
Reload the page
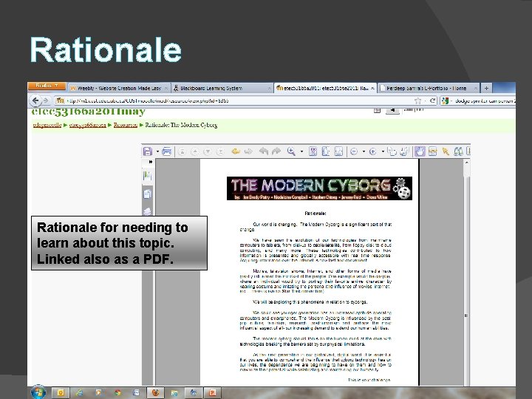click(432, 100)
